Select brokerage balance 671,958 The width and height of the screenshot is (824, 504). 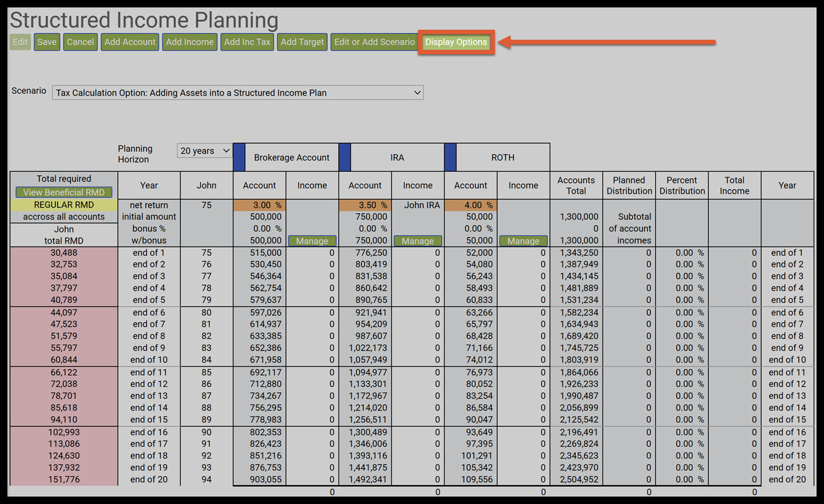click(x=266, y=360)
